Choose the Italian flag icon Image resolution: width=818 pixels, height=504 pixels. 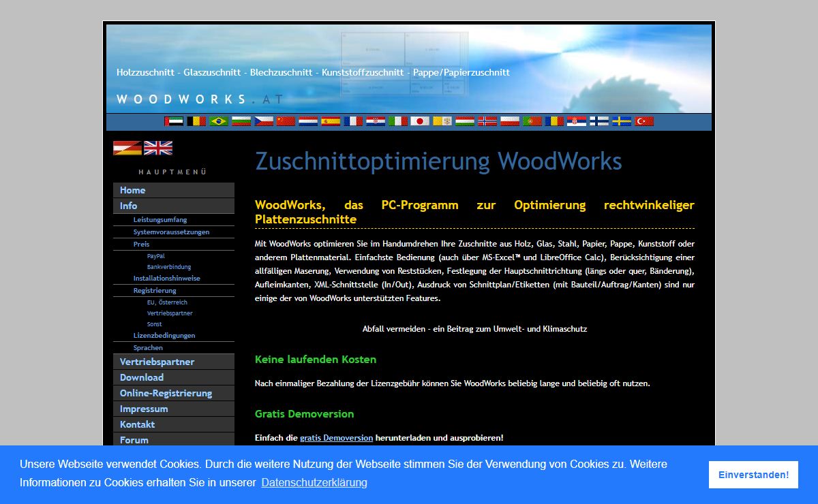pos(398,121)
